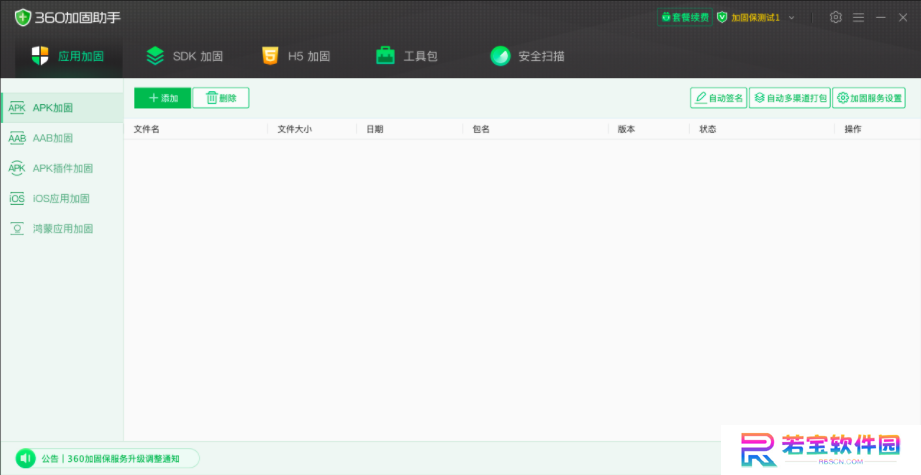Image resolution: width=921 pixels, height=475 pixels.
Task: Select APK插件加固 in the sidebar
Action: coord(62,169)
